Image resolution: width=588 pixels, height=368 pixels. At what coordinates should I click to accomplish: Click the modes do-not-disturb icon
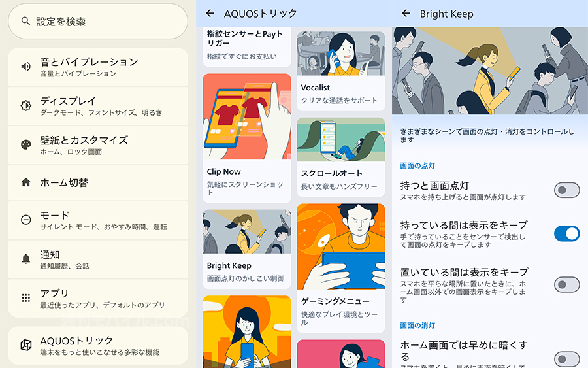[26, 220]
